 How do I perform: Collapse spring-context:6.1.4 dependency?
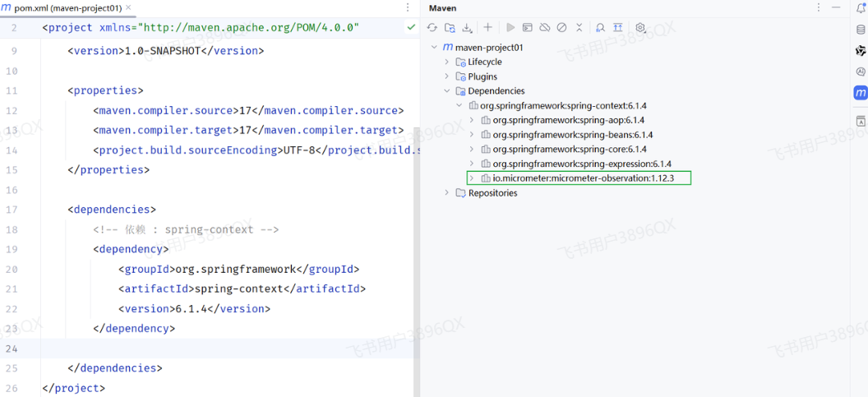click(459, 105)
